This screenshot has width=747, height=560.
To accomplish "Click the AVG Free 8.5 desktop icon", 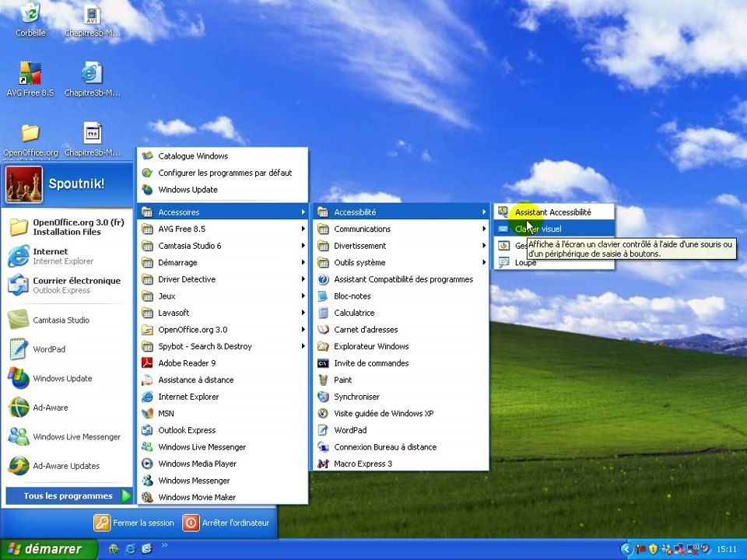I will (30, 75).
